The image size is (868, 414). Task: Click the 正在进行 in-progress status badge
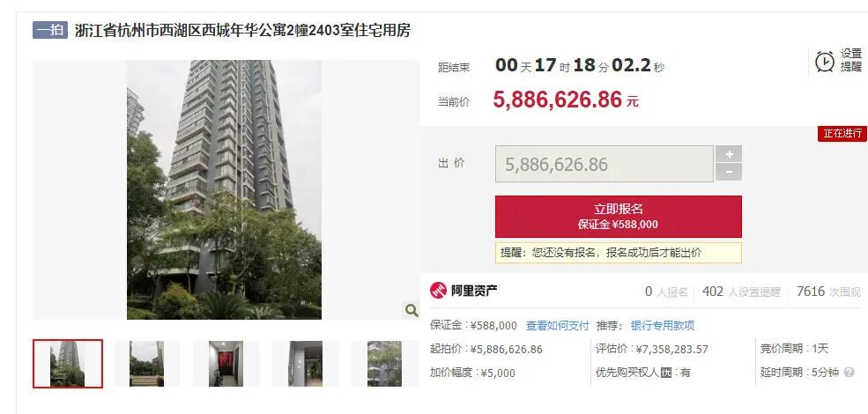[842, 133]
